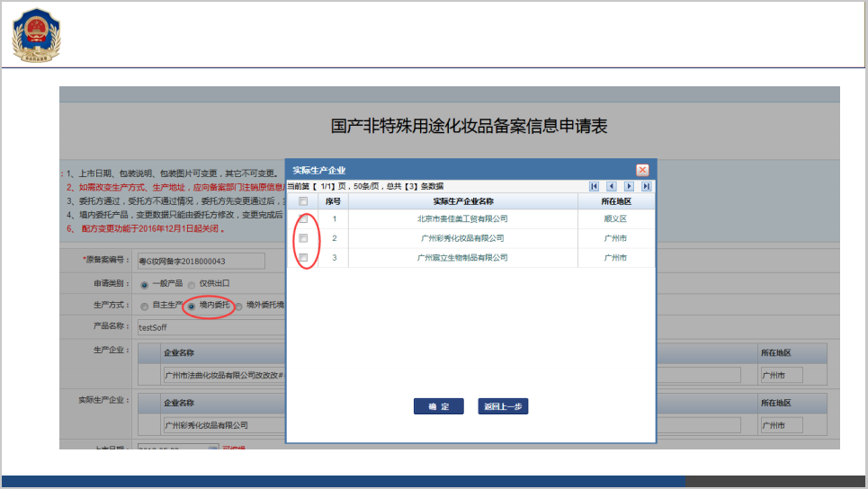This screenshot has width=868, height=489.
Task: Choose the 境内委托 production method
Action: click(x=192, y=306)
